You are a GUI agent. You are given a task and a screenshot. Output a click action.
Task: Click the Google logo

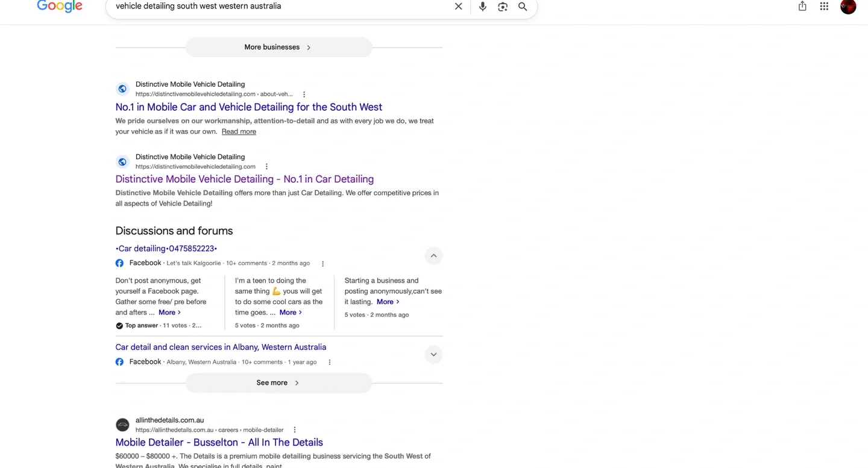(60, 7)
